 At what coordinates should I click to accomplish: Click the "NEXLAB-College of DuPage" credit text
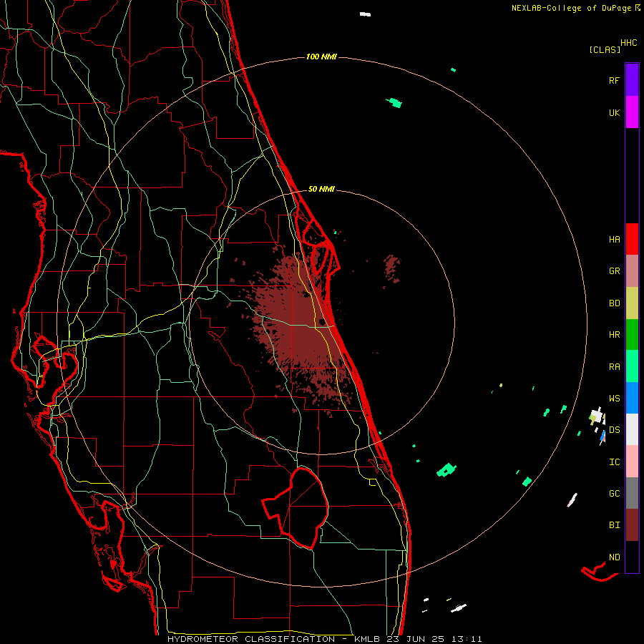572,8
